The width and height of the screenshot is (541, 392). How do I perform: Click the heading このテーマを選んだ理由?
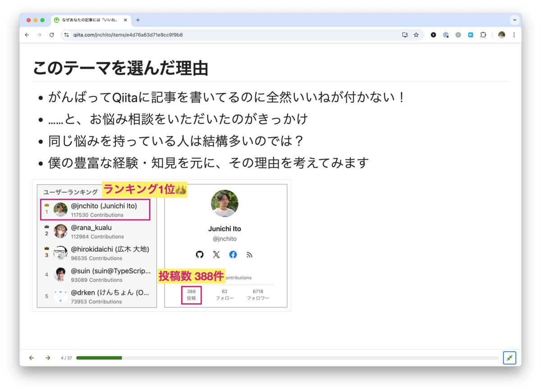(120, 68)
